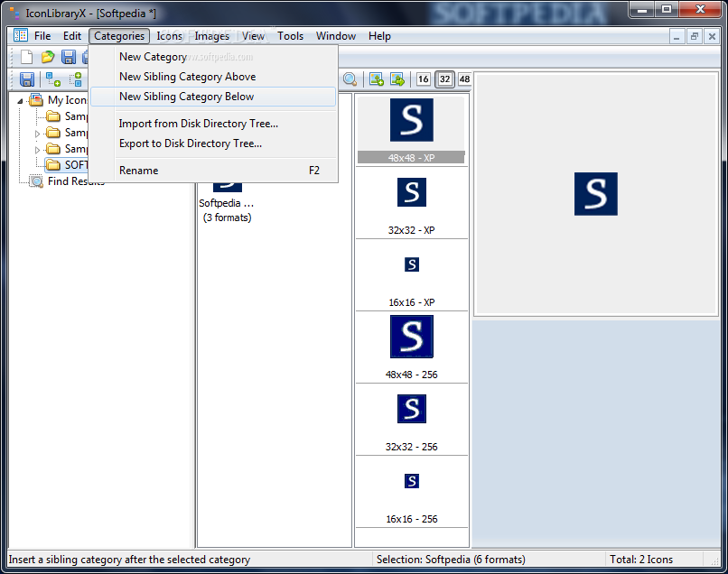Click the New child category tree icon
728x574 pixels.
pos(53,79)
